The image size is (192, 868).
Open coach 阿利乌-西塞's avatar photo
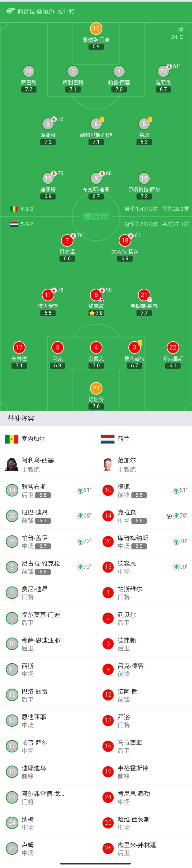click(x=12, y=465)
